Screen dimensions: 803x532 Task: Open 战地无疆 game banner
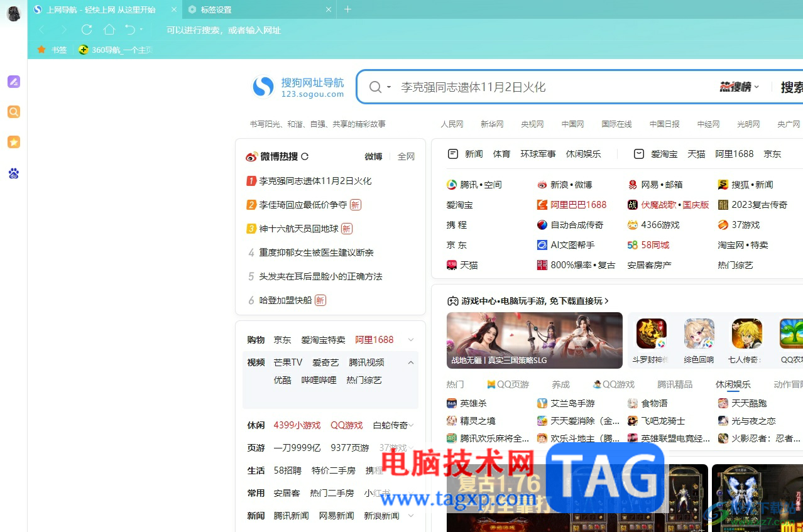535,340
